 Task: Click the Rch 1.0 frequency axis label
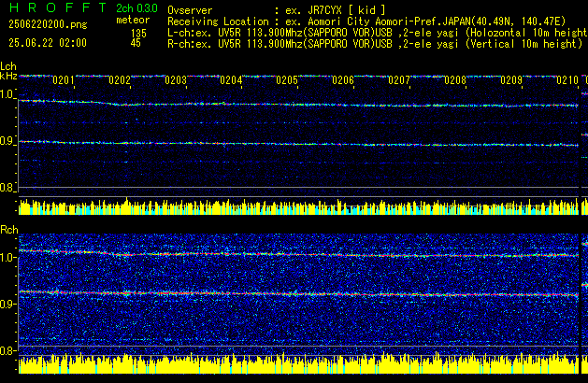(x=7, y=258)
